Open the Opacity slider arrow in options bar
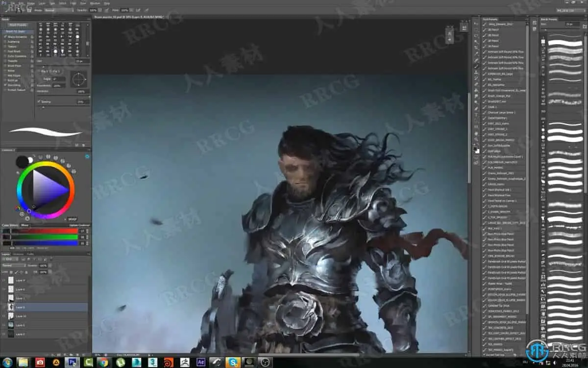 pos(100,10)
